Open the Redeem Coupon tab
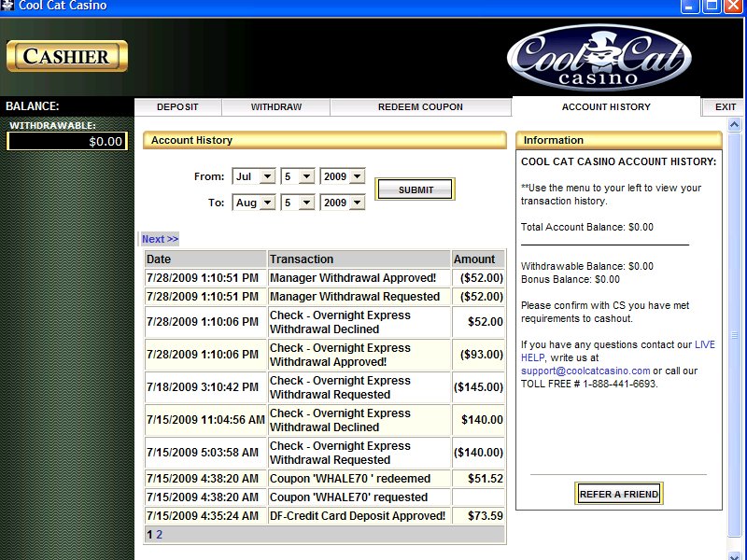747x560 pixels. click(x=420, y=107)
